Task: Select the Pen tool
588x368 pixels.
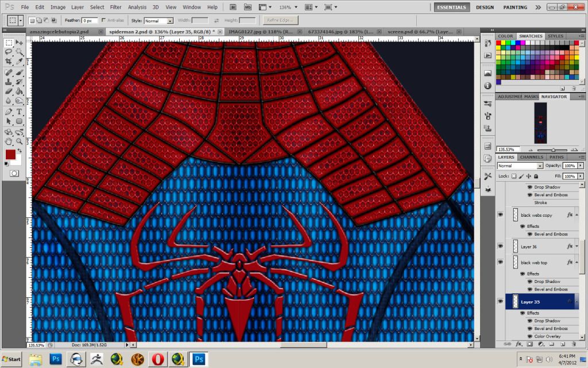Action: [x=9, y=112]
